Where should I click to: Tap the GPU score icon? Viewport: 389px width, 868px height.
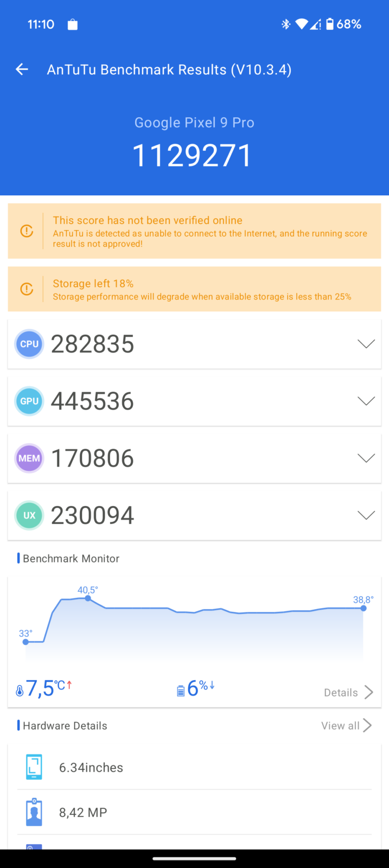click(29, 401)
